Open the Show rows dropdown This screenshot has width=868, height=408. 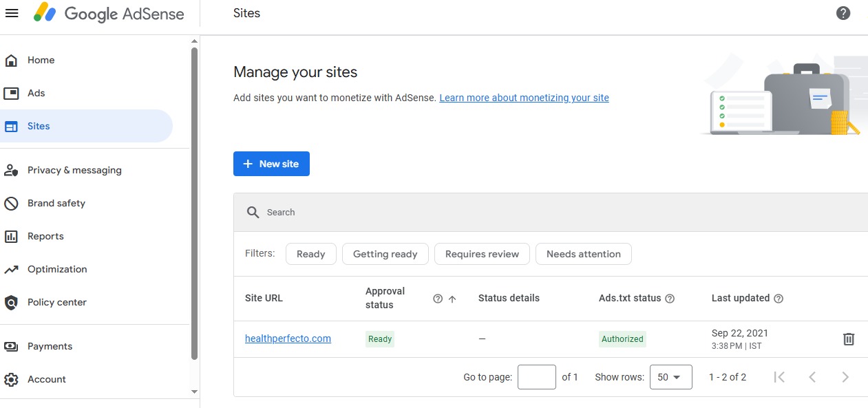point(670,377)
